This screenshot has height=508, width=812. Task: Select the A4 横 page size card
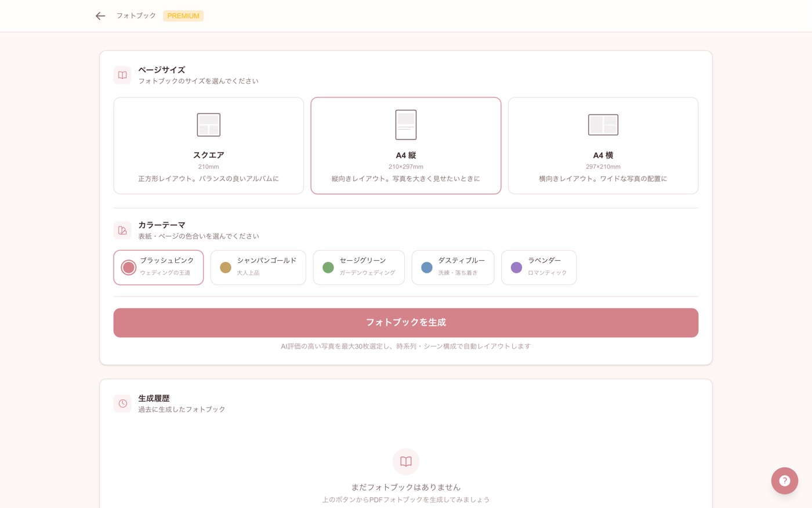(603, 146)
